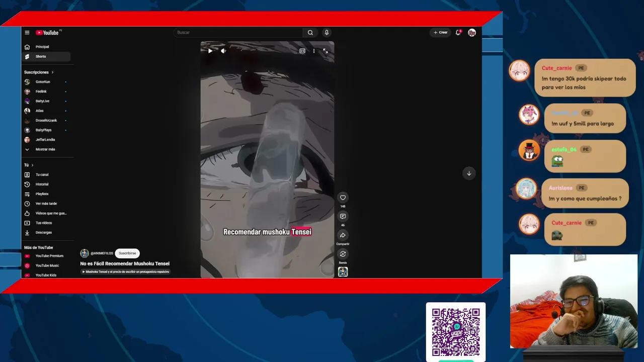Click the Aurislene chat avatar
Viewport: 644px width, 362px height.
[527, 189]
